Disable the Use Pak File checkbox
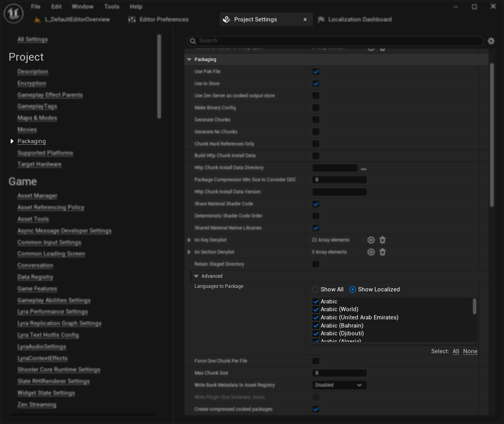 pyautogui.click(x=316, y=72)
